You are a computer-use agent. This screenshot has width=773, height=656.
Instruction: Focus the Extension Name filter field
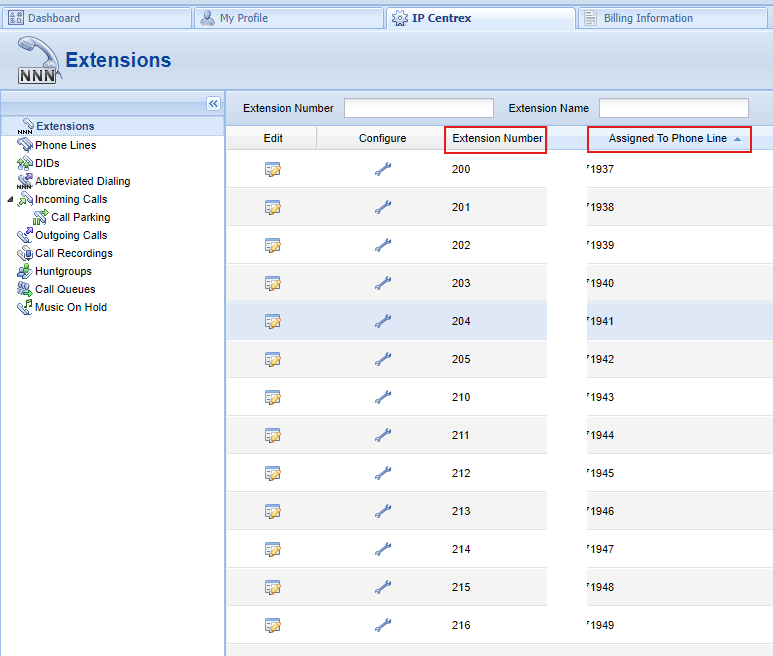coord(673,108)
